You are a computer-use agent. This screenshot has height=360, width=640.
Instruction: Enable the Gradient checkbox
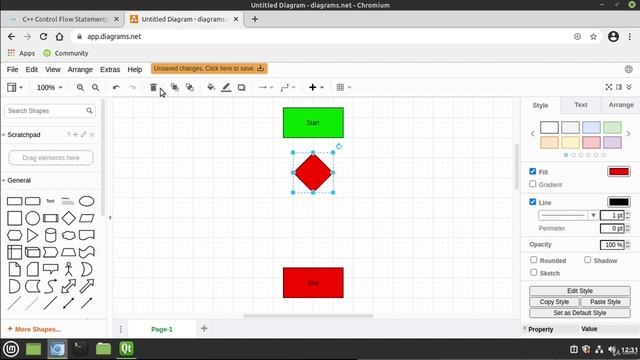(533, 184)
